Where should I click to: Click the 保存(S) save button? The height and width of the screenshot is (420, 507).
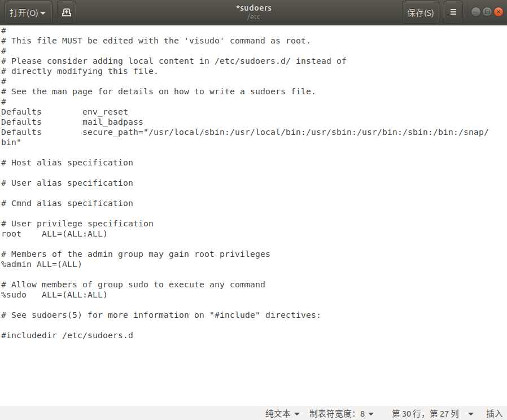tap(420, 12)
